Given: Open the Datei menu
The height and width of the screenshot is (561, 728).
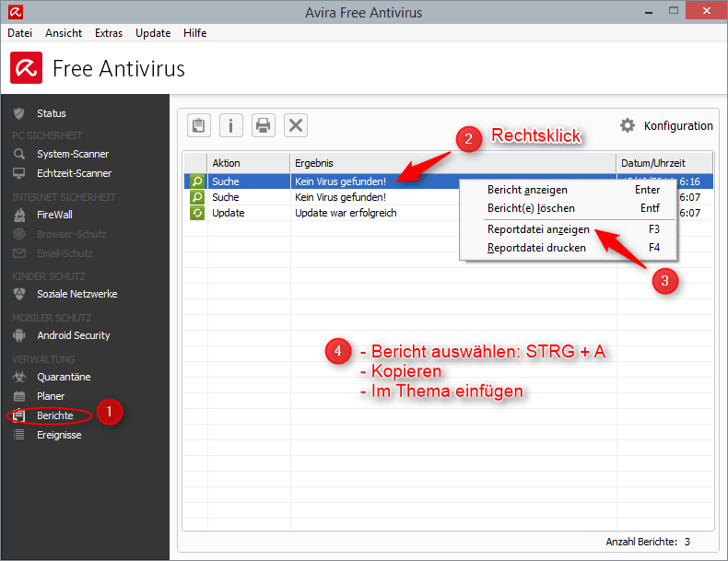Looking at the screenshot, I should 20,33.
